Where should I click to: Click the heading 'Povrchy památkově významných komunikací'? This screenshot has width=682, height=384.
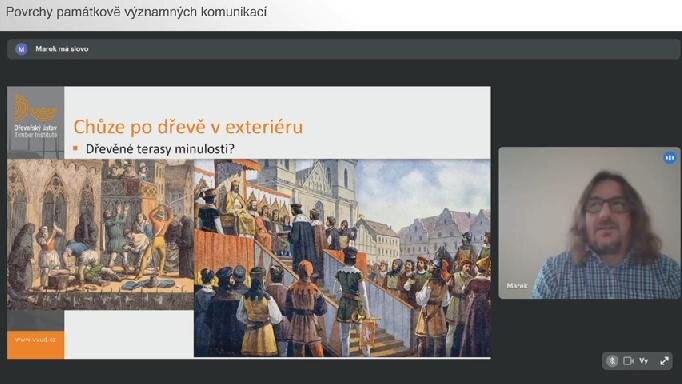click(136, 12)
